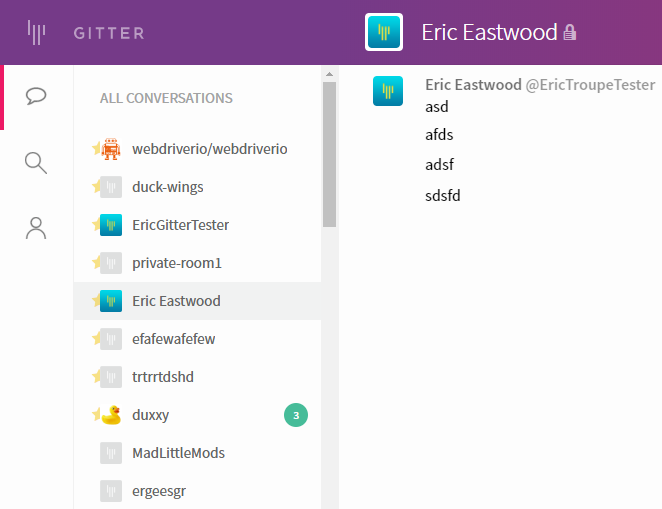Open the people icon in sidebar
Image resolution: width=662 pixels, height=509 pixels.
pos(36,228)
